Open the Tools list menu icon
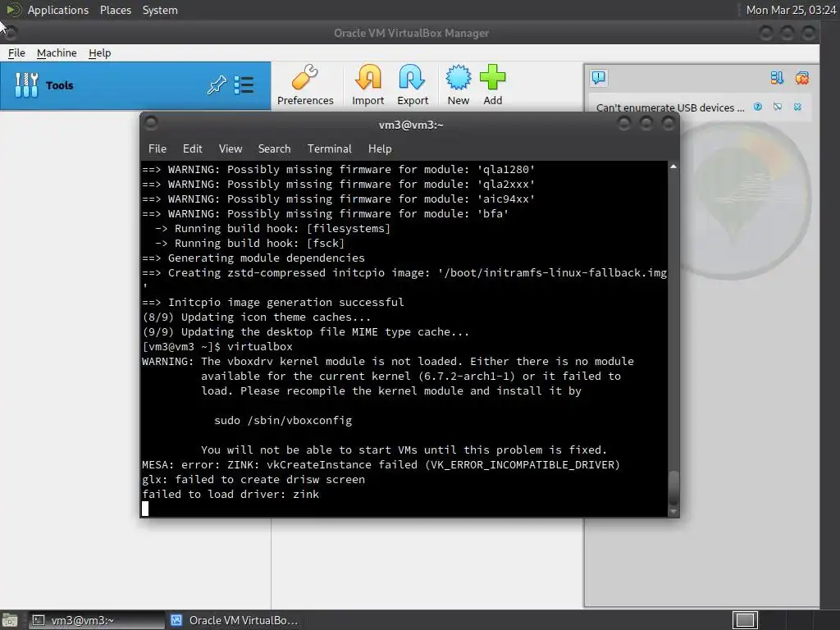Screen dimensions: 840x630 tap(244, 85)
